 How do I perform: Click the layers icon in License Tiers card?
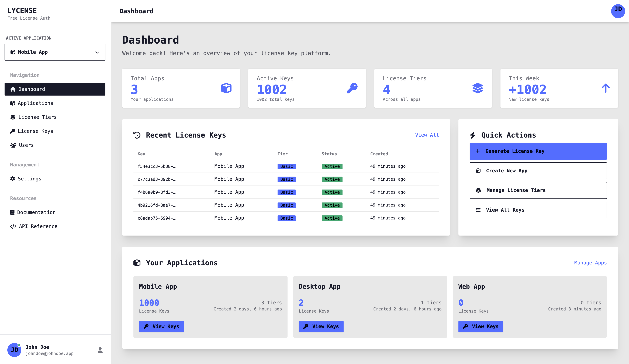[x=478, y=88]
